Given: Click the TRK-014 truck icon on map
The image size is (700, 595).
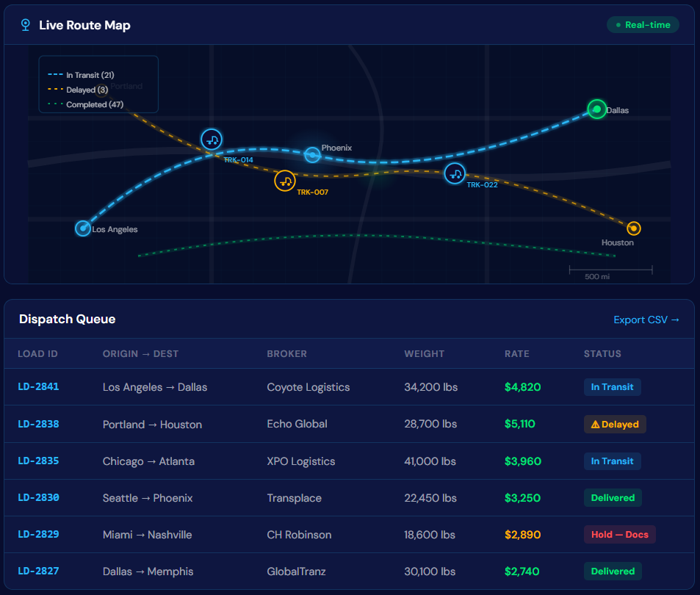Looking at the screenshot, I should (x=212, y=140).
